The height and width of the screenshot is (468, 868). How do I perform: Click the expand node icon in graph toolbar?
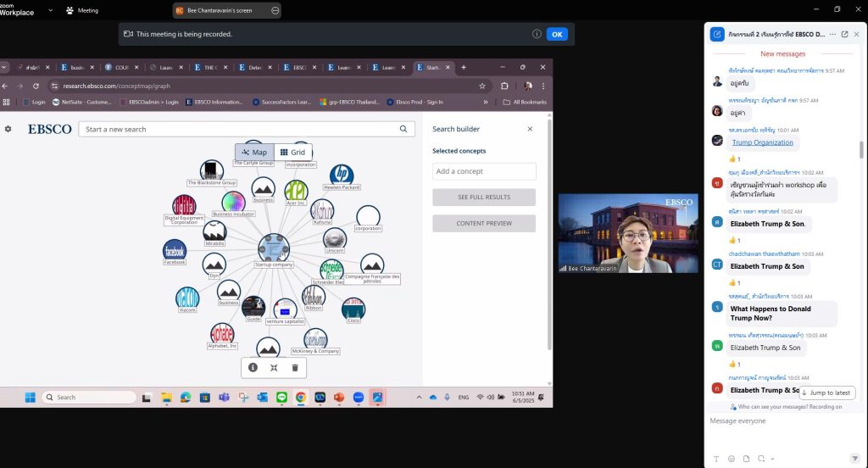tap(274, 368)
